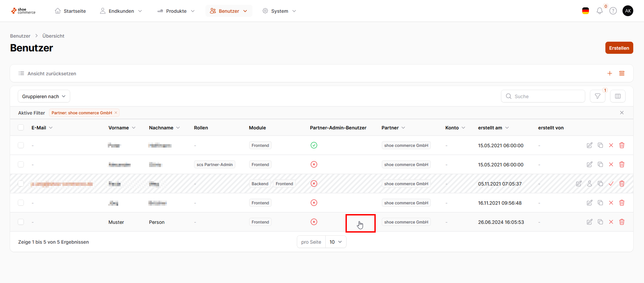
Task: Delete the Muster Person user row
Action: [622, 222]
